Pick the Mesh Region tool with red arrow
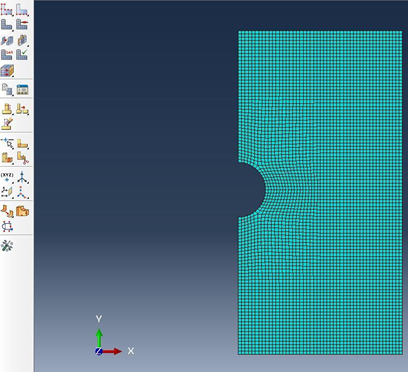 tap(22, 24)
